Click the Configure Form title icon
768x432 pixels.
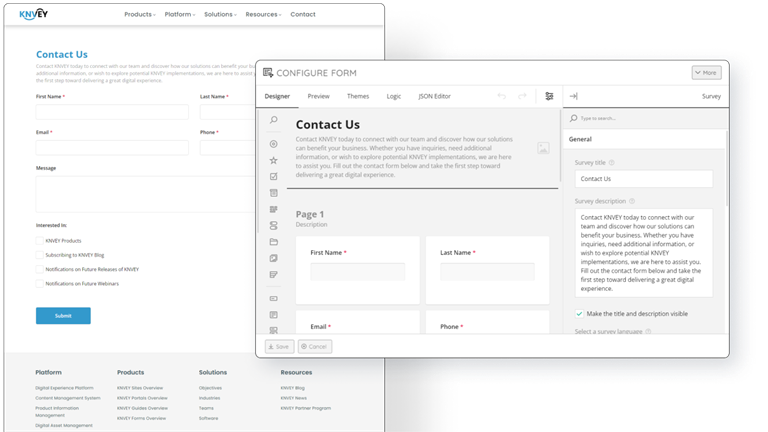pos(268,73)
